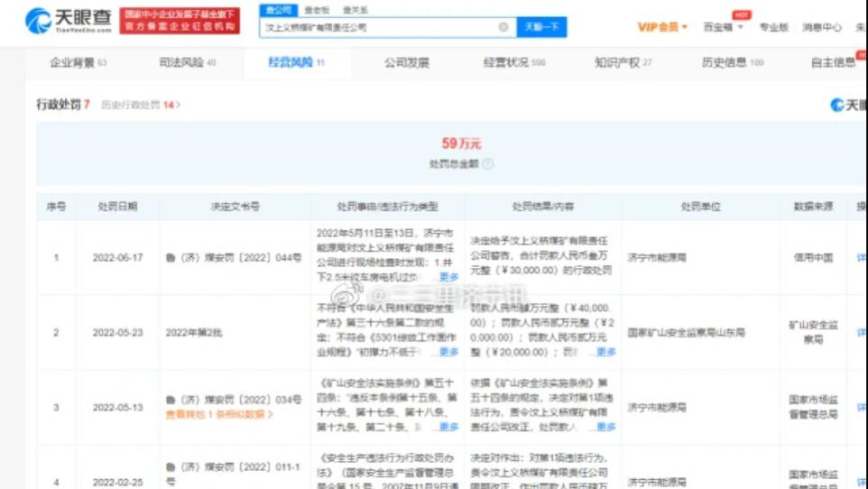Switch to the 公司发展 tab
Viewport: 868px width, 489px height.
tap(407, 62)
